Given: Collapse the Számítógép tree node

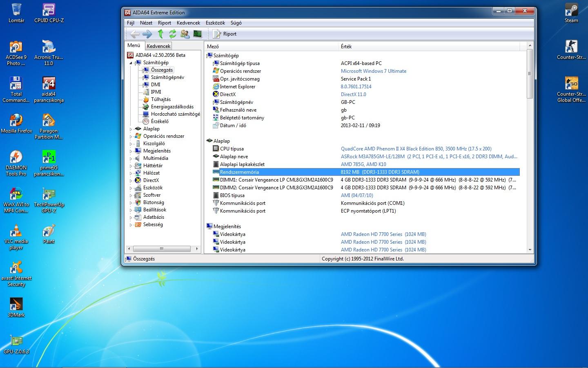Looking at the screenshot, I should click(x=131, y=63).
